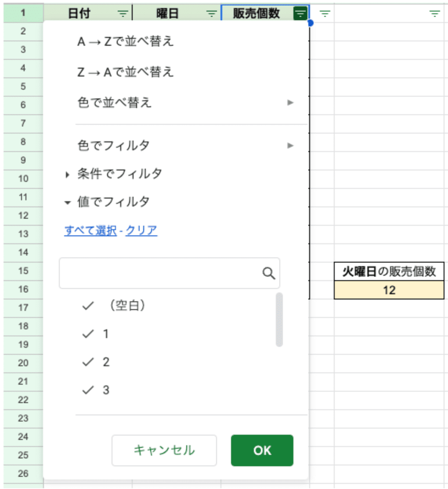Click the filter icon right of 販売個数 column
Screen dimensions: 448x489
[325, 14]
